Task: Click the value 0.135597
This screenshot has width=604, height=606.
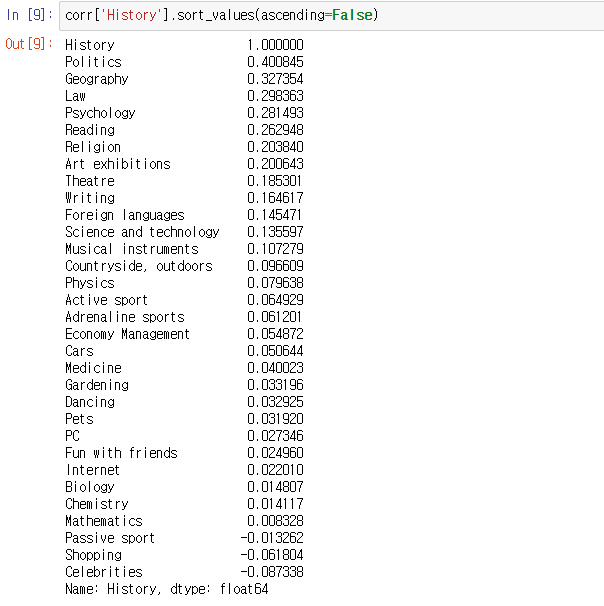Action: pos(275,232)
